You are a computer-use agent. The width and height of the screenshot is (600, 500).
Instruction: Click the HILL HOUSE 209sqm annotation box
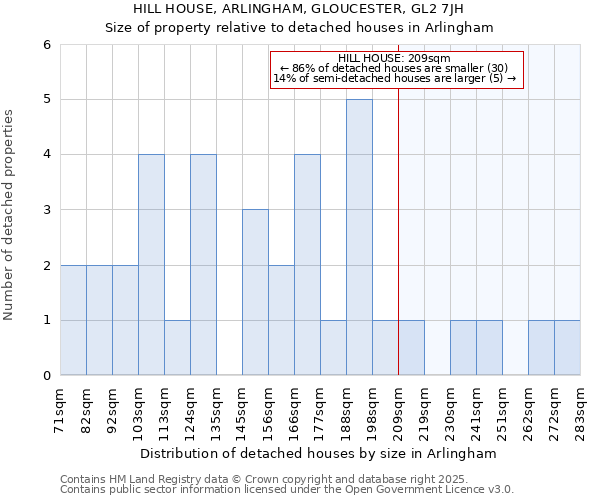click(x=397, y=69)
